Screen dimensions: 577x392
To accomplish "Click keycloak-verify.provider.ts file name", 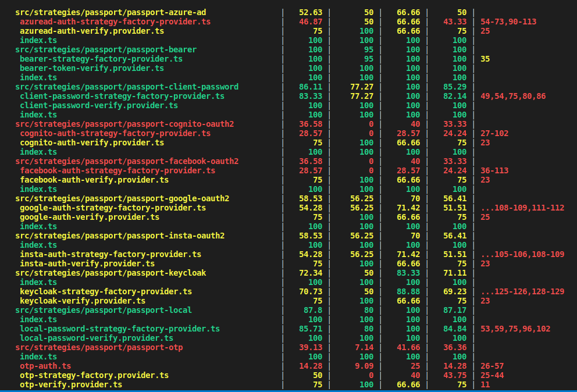I will (x=83, y=301).
